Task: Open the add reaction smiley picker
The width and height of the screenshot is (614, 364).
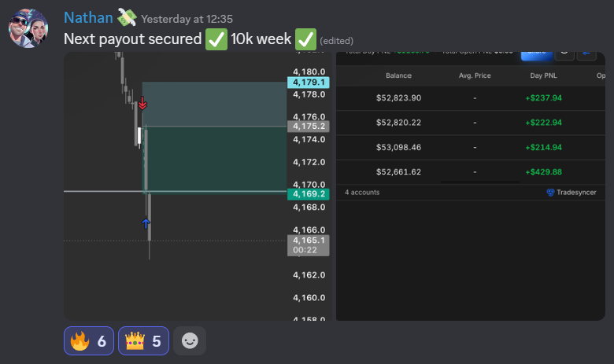Action: (190, 341)
